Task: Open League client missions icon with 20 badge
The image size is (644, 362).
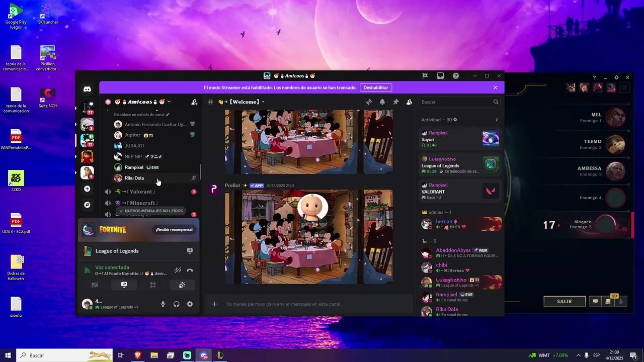Action: (x=608, y=301)
